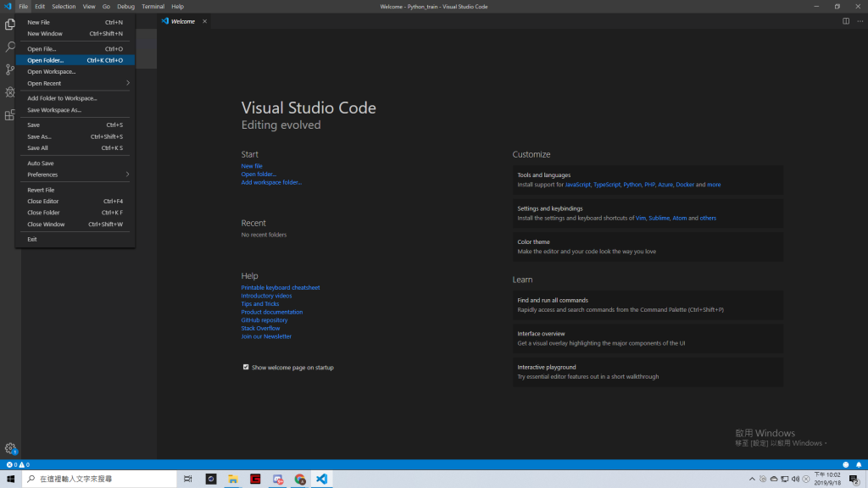Open the Manage gear icon
Image resolution: width=868 pixels, height=488 pixels.
[x=10, y=449]
